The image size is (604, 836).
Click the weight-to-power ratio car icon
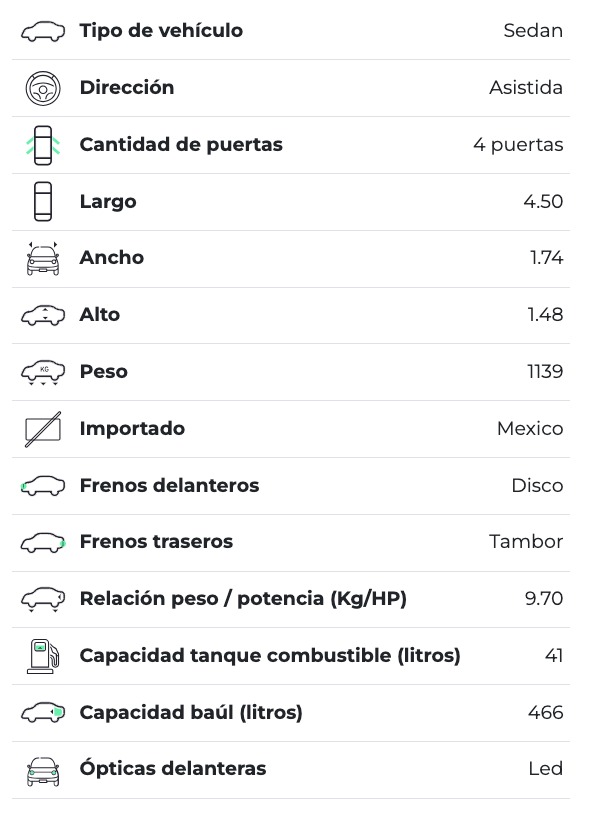[42, 599]
